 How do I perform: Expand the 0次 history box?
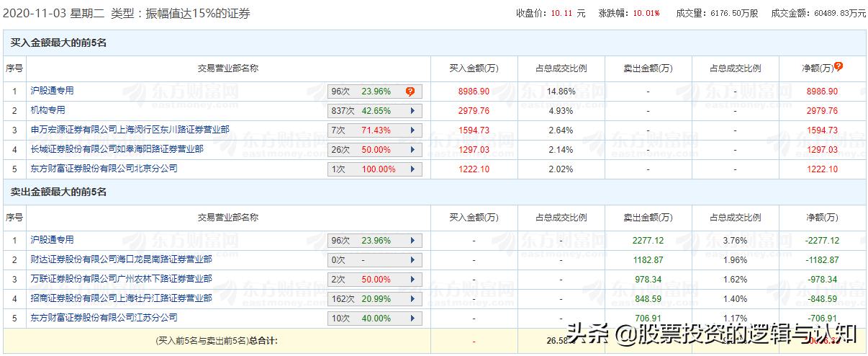click(375, 260)
